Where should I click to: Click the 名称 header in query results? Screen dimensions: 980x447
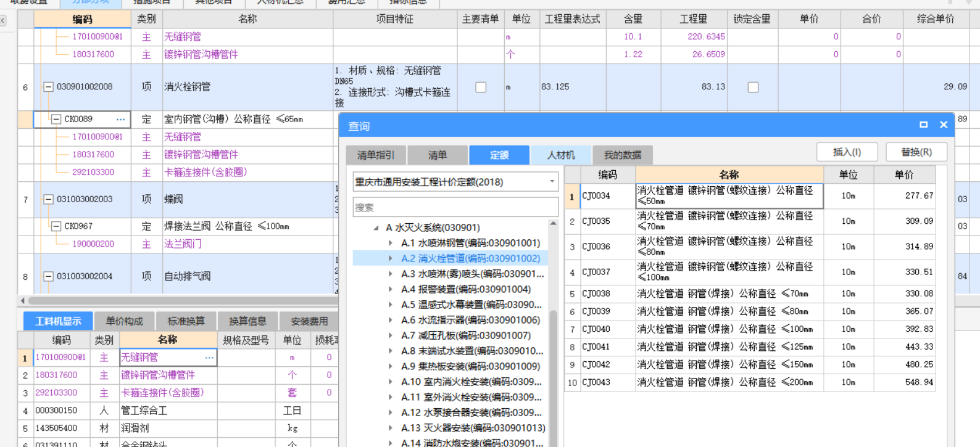click(x=729, y=174)
